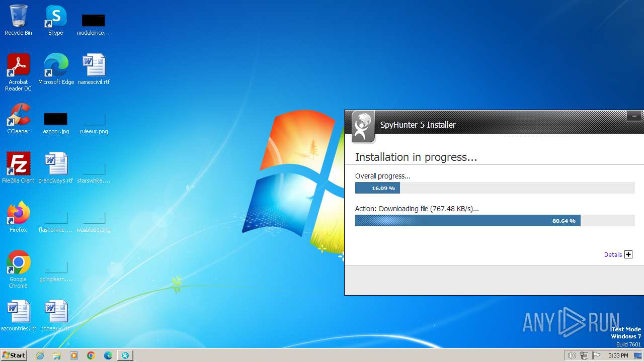Open Action Center flag icon
Image resolution: width=644 pixels, height=362 pixels.
coord(596,355)
